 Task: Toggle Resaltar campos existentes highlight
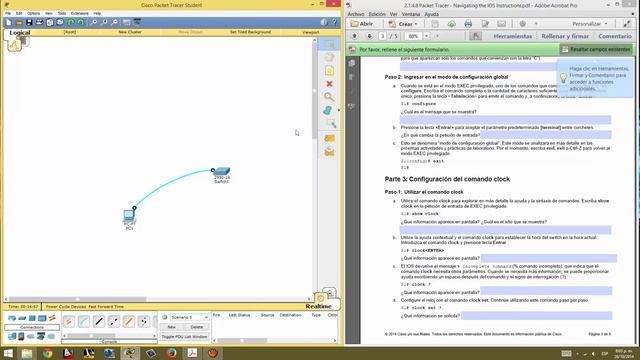click(x=596, y=49)
